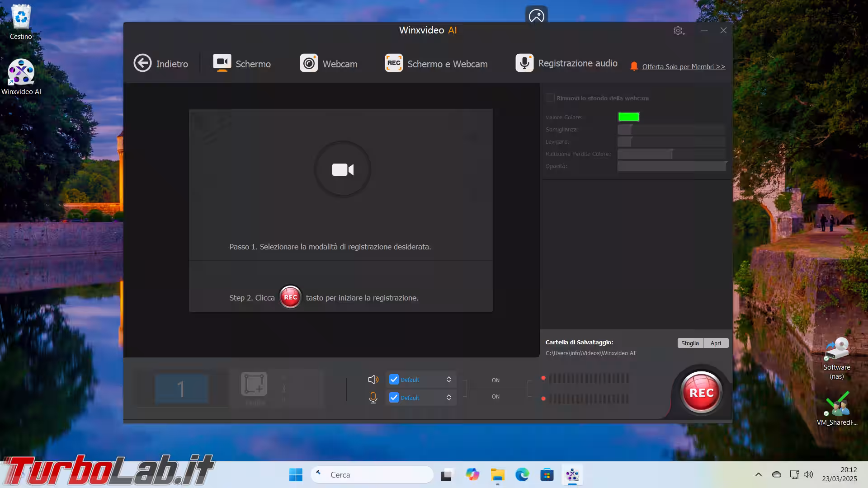The width and height of the screenshot is (868, 488).
Task: Open Offerta Solo per Membri link
Action: pos(684,67)
